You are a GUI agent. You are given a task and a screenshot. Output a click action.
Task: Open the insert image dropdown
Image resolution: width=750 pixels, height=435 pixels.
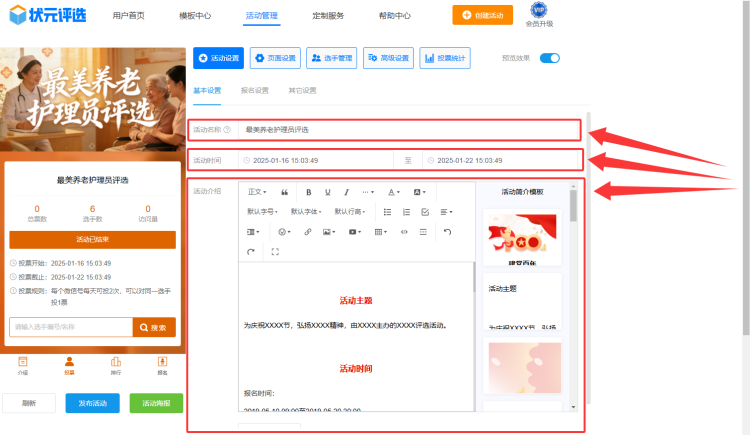click(329, 232)
